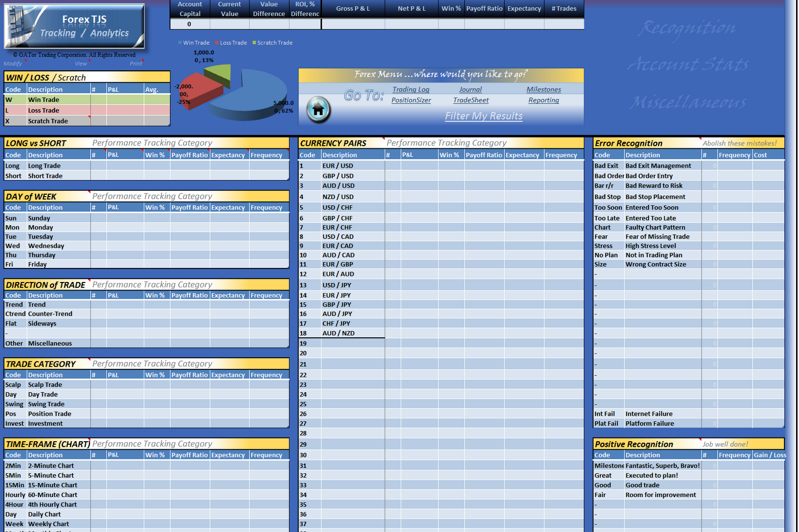Go to the Journal page
The height and width of the screenshot is (532, 799).
[x=470, y=89]
